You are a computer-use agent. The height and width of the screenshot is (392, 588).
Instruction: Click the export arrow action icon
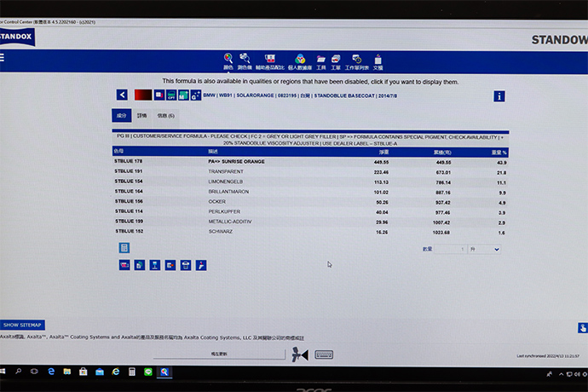170,265
